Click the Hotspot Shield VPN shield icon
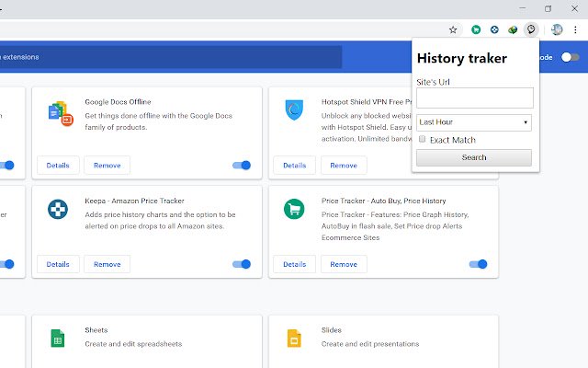This screenshot has width=588, height=368. (x=294, y=110)
